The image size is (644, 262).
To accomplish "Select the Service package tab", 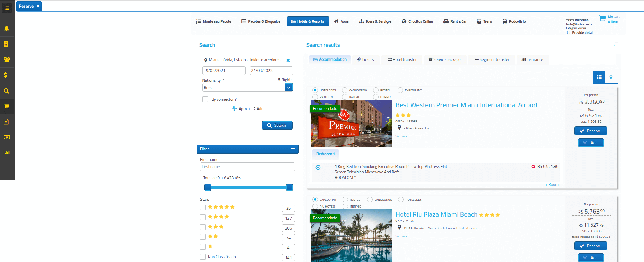I will (x=445, y=59).
